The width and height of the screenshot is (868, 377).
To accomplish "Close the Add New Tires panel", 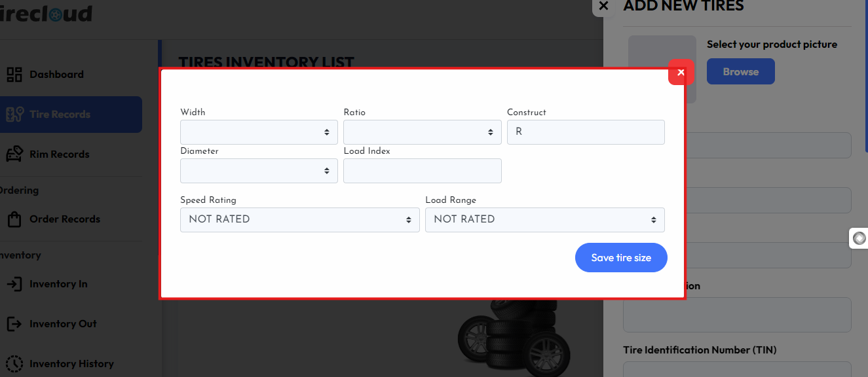I will pos(603,6).
